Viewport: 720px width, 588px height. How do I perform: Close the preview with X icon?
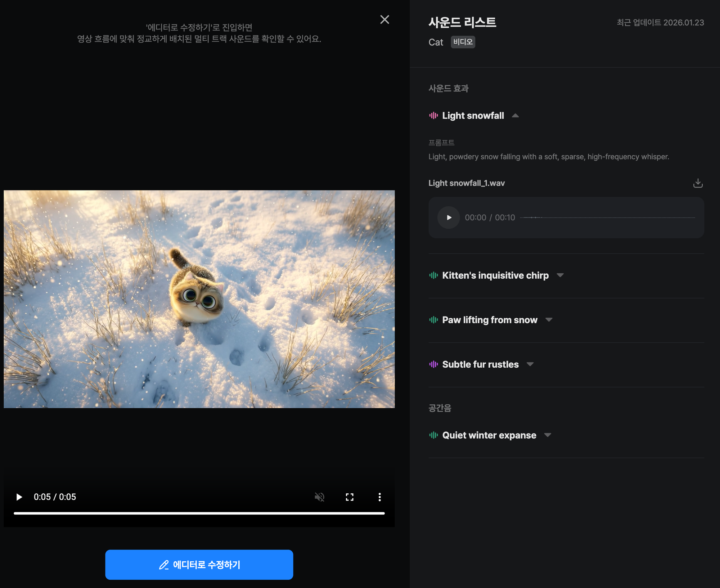point(384,19)
